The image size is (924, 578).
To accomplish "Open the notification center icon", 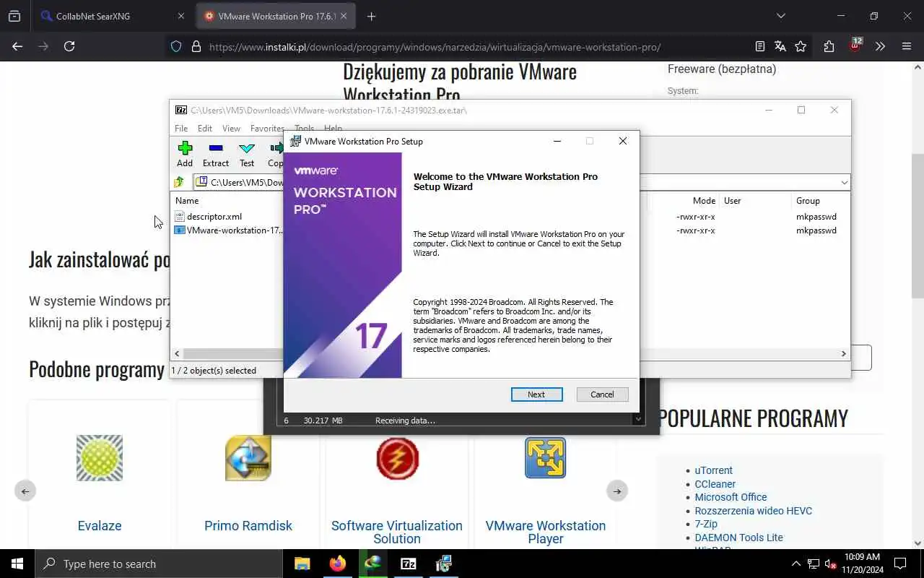I will (x=900, y=564).
